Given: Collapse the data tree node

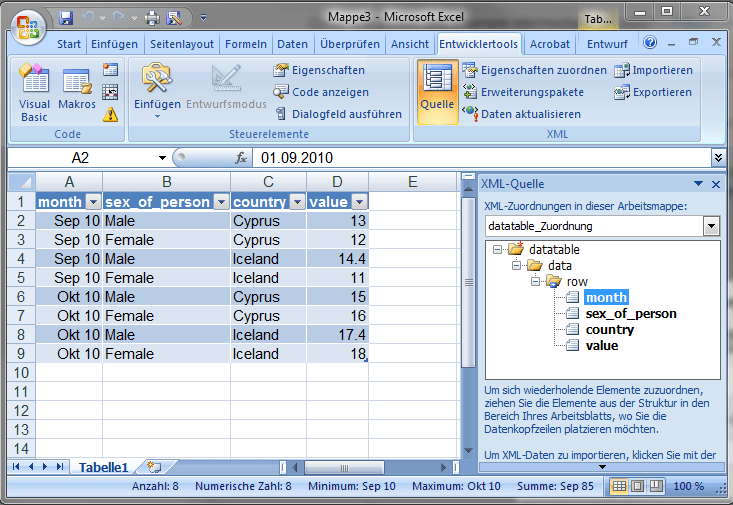Looking at the screenshot, I should click(516, 266).
